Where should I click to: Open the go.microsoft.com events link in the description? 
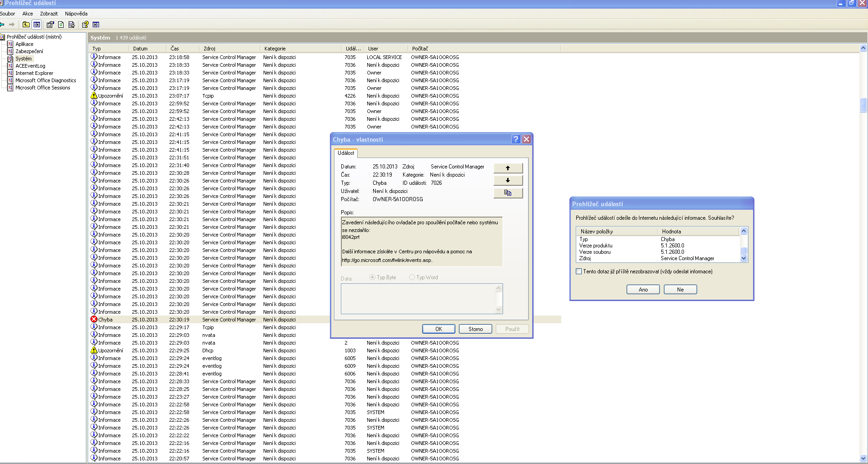click(387, 260)
